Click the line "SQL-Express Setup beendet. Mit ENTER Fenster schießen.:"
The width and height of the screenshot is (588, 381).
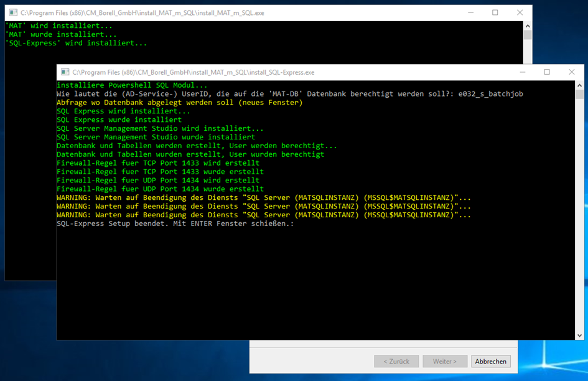(175, 223)
